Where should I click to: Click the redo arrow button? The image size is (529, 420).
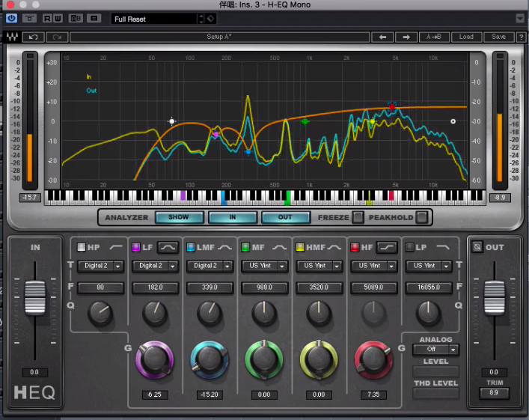[x=57, y=37]
